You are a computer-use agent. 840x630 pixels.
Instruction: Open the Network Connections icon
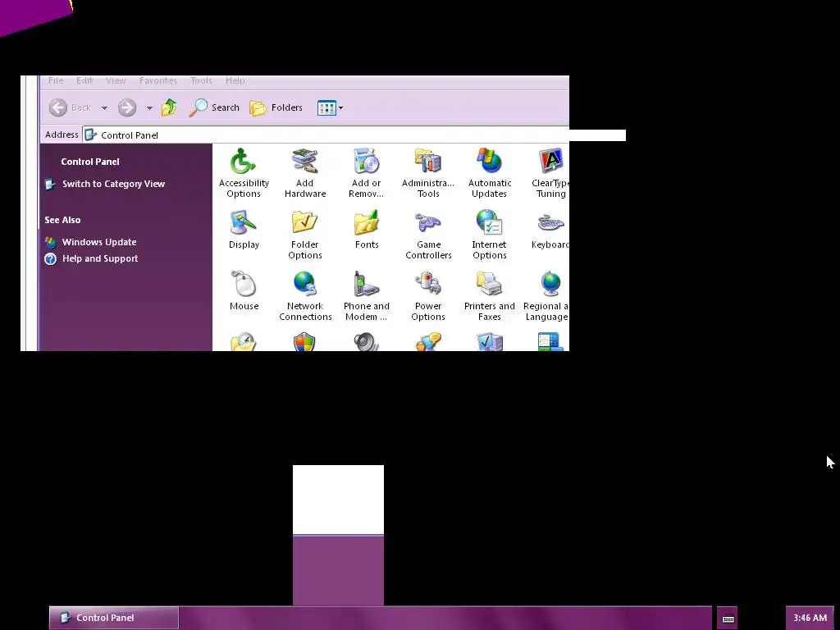click(x=305, y=295)
